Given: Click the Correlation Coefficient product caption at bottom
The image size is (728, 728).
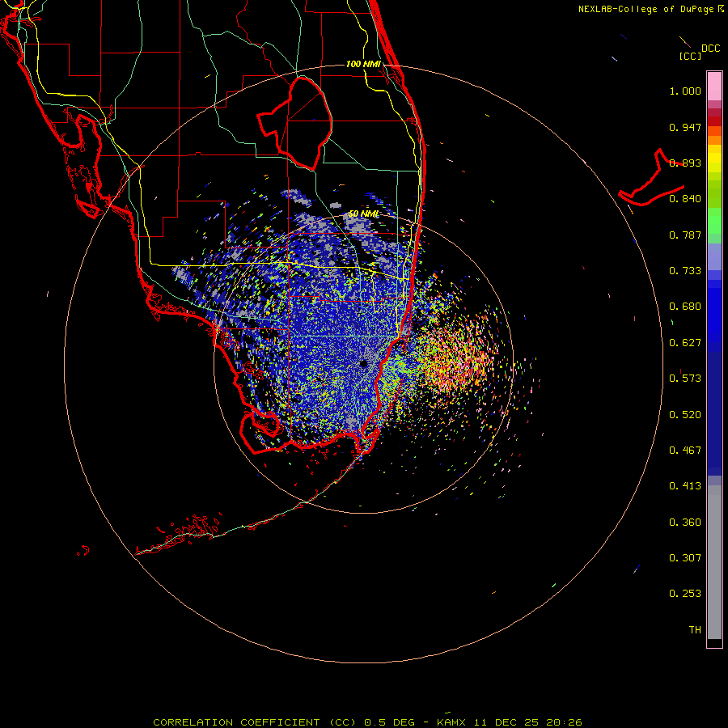Looking at the screenshot, I should 367,722.
